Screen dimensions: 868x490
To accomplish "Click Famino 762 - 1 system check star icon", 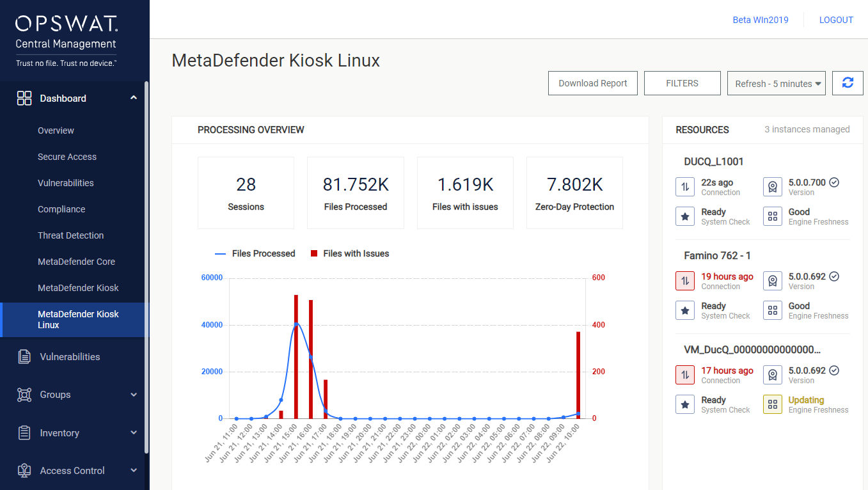I will point(685,310).
